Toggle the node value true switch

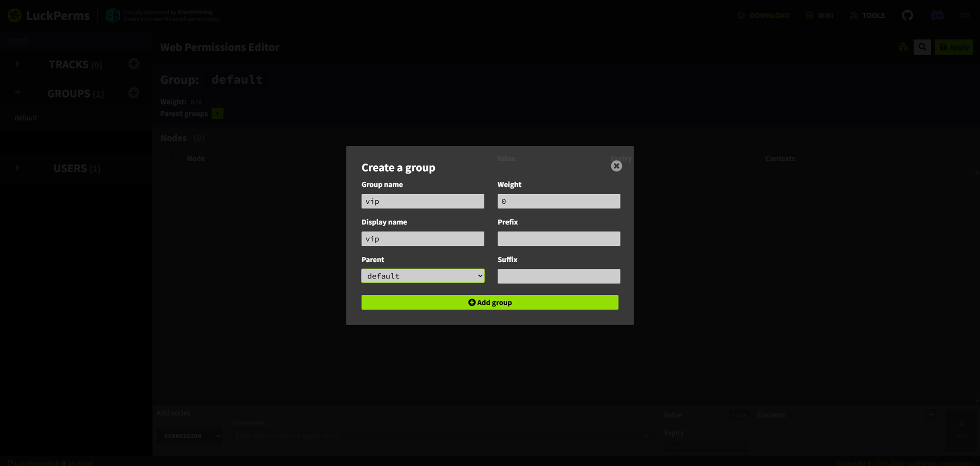(739, 415)
